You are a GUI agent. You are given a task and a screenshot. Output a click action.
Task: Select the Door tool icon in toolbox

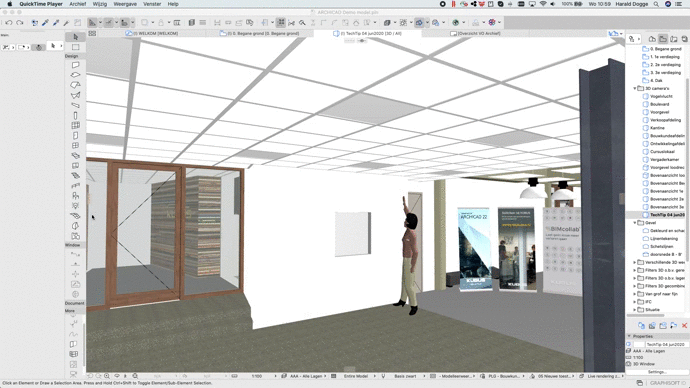pos(75,135)
